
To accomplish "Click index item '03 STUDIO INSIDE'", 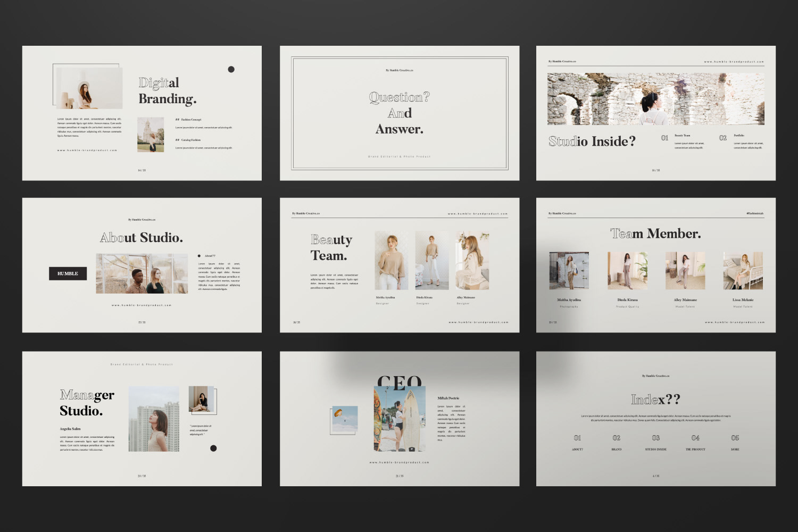I will click(x=656, y=443).
